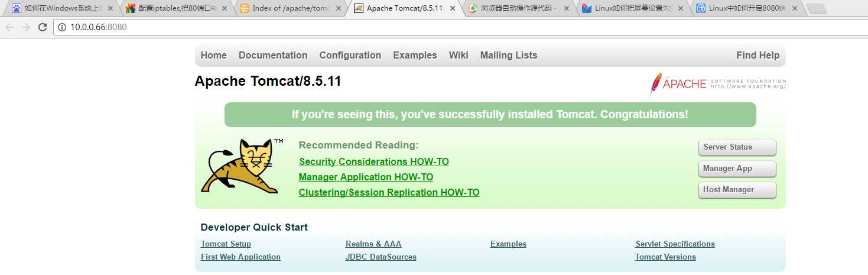Close the 浏览器自动操作源代码 tab
Screen dimensions: 868x275
click(566, 8)
